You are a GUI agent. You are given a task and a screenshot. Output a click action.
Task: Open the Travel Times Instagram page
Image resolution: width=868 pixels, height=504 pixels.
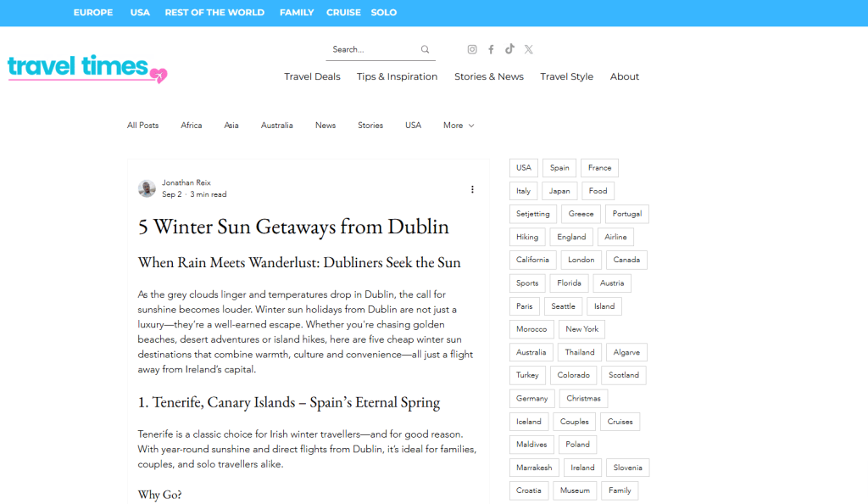point(472,48)
